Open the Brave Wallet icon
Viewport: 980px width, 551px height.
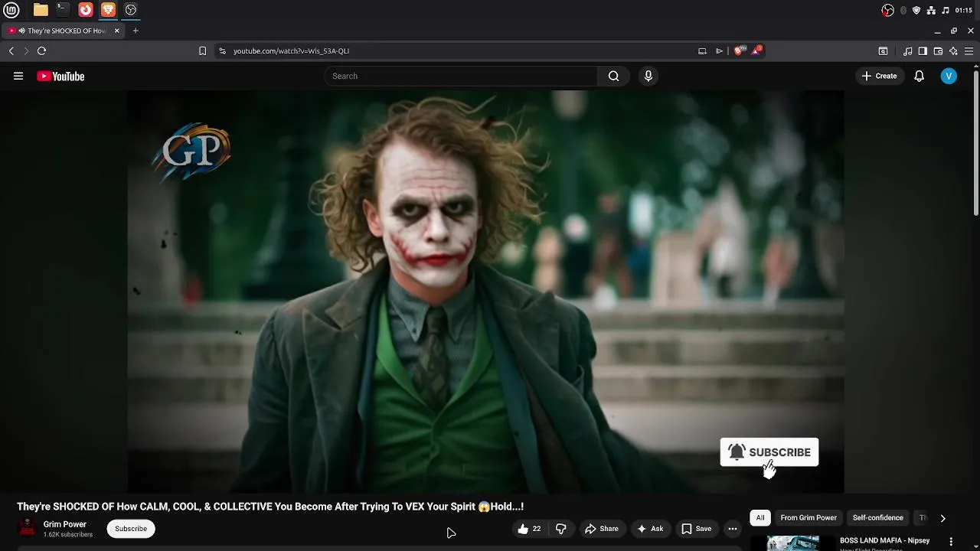point(938,51)
